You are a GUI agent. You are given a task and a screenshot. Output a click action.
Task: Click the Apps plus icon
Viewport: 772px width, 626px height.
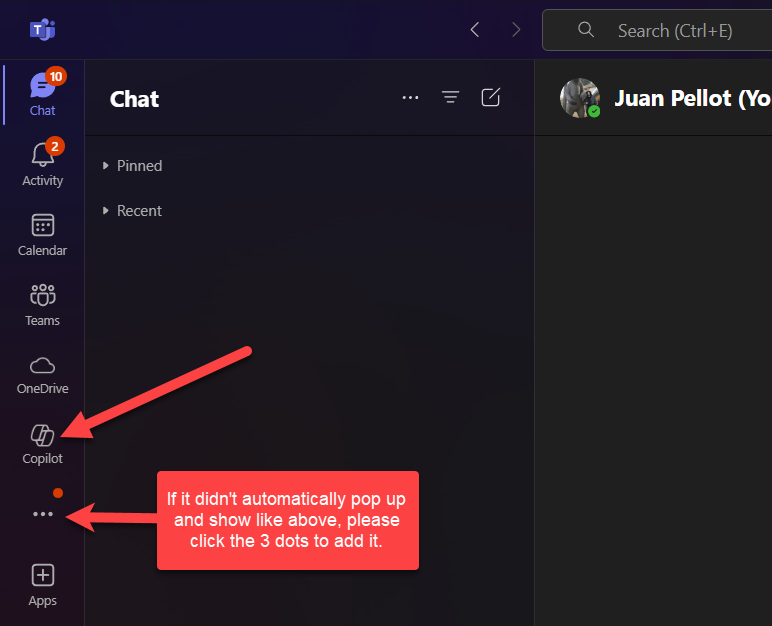click(42, 584)
